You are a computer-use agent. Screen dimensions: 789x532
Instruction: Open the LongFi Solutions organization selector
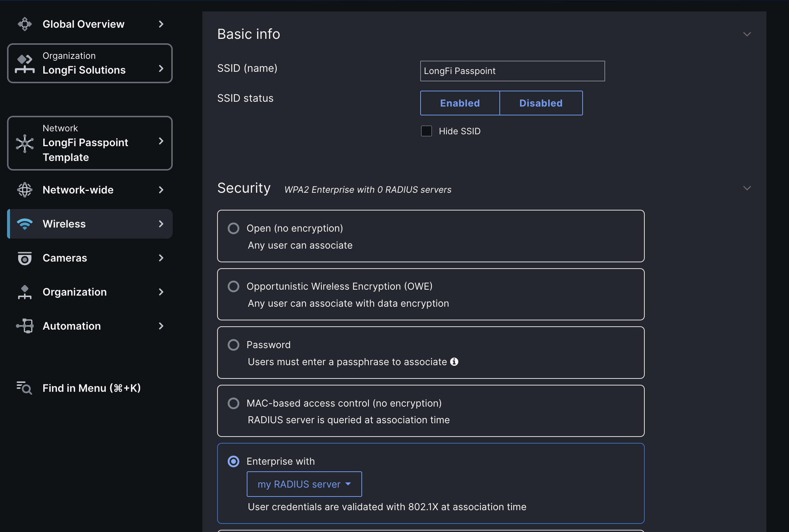[90, 63]
